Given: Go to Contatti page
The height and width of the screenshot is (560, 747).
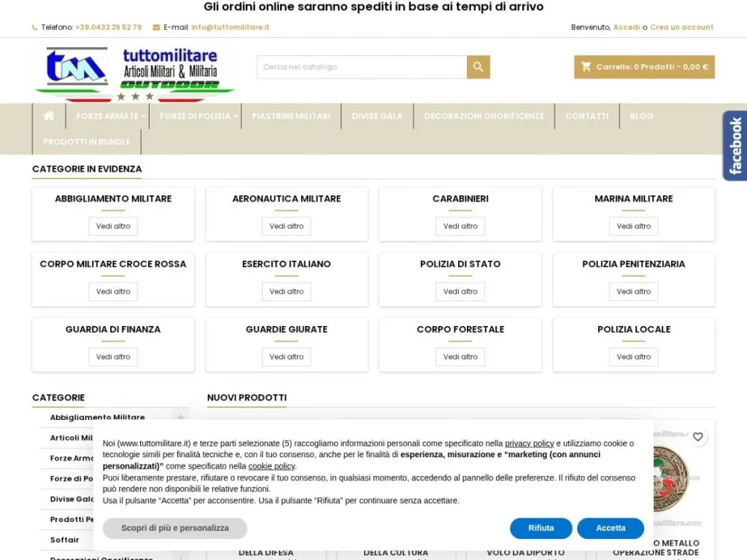Looking at the screenshot, I should click(x=587, y=116).
